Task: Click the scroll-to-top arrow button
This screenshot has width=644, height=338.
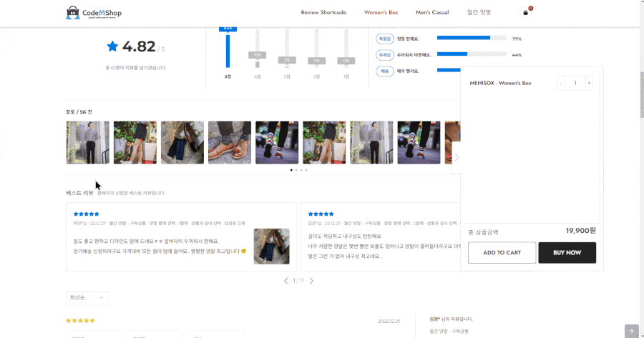Action: point(631,331)
